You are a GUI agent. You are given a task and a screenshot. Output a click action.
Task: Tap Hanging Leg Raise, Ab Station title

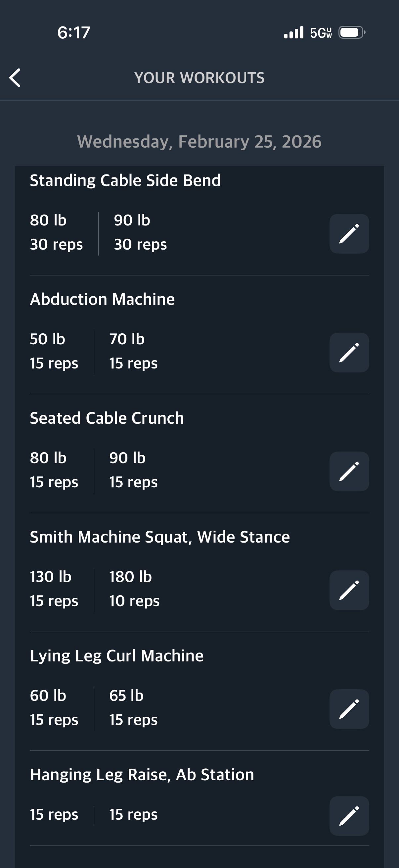coord(142,775)
